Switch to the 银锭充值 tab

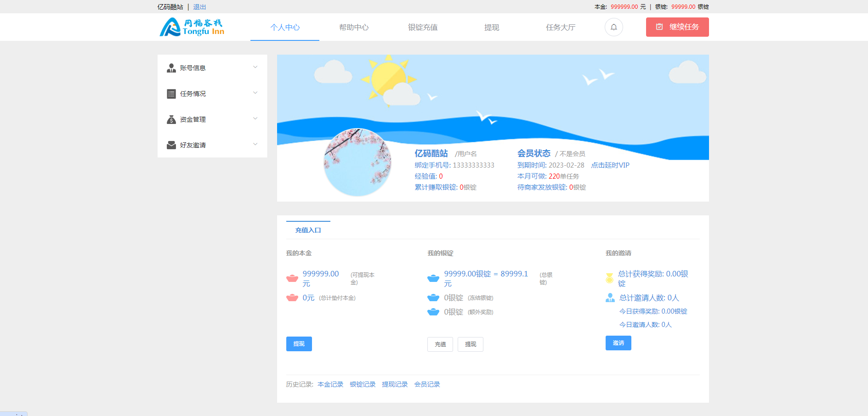coord(423,28)
